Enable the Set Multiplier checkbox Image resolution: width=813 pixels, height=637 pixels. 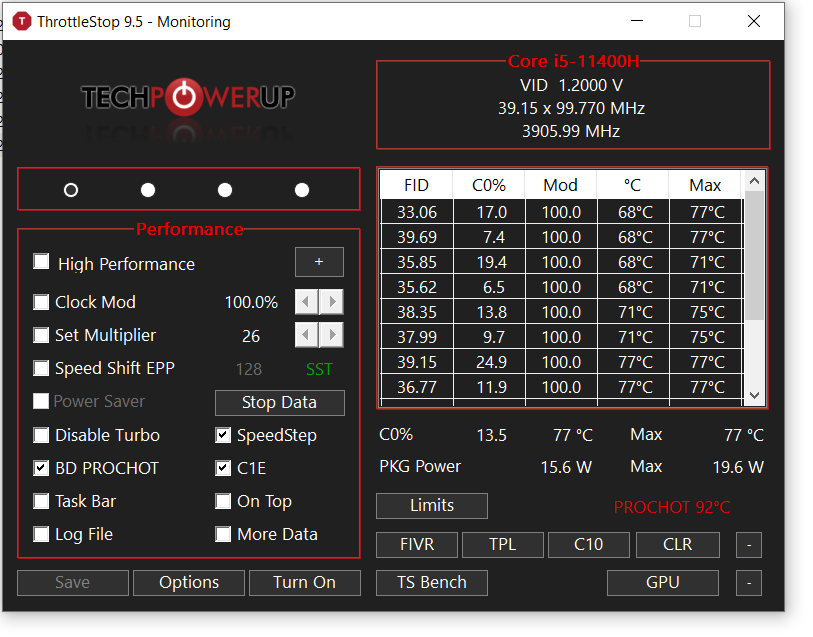41,335
